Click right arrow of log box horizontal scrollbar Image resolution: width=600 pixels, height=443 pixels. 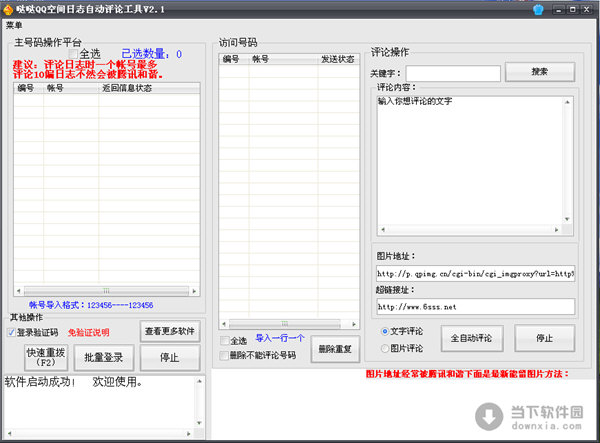(x=189, y=433)
